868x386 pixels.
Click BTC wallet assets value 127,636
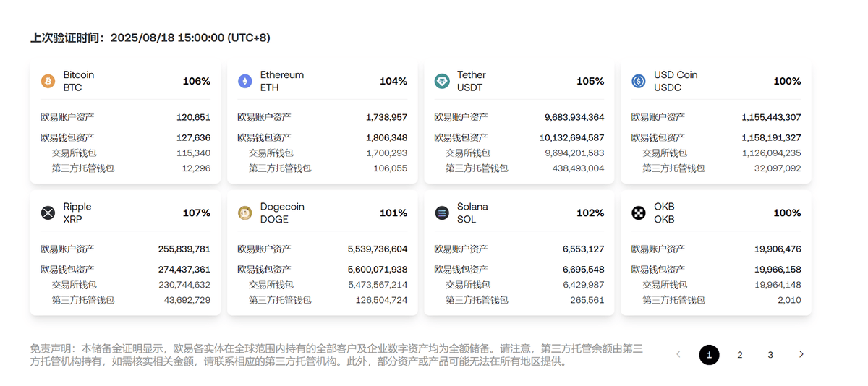click(193, 137)
